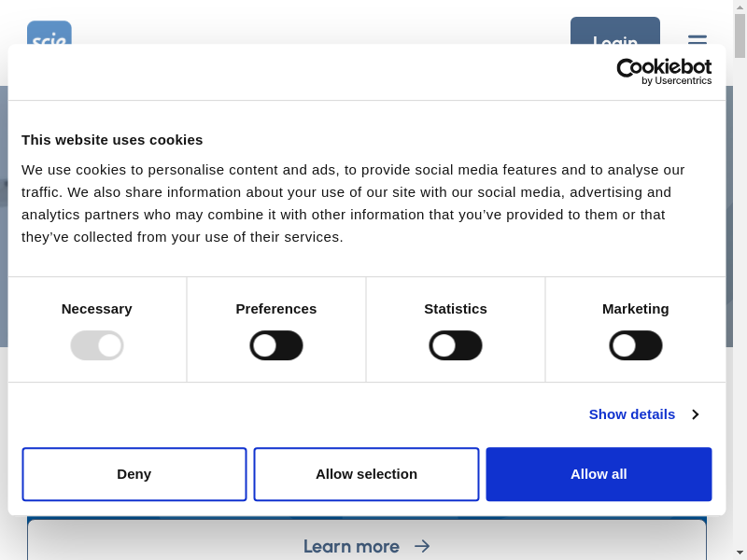The image size is (747, 560).
Task: Click the vertical scrollbar thumb
Action: point(740,35)
